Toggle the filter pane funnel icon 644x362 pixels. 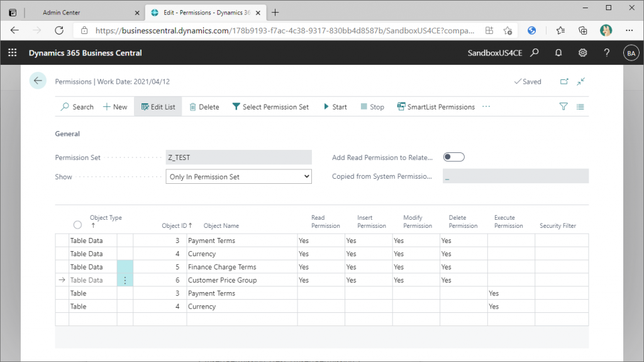(563, 106)
